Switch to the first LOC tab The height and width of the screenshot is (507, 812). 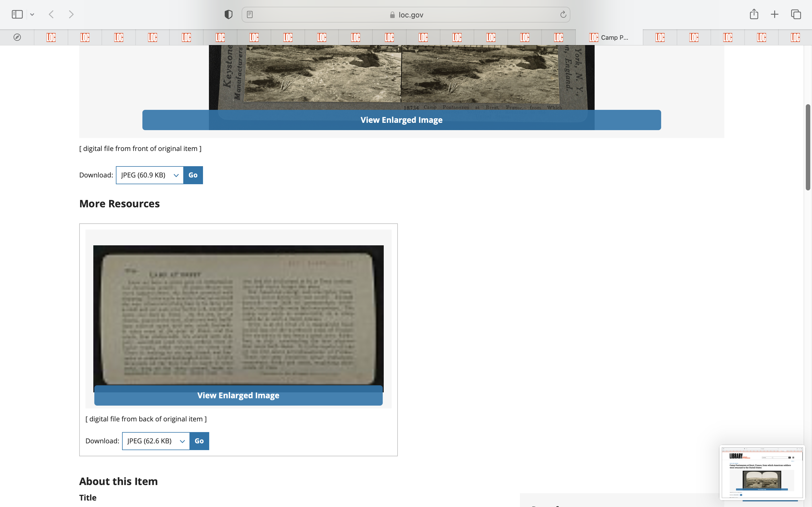[x=51, y=37]
